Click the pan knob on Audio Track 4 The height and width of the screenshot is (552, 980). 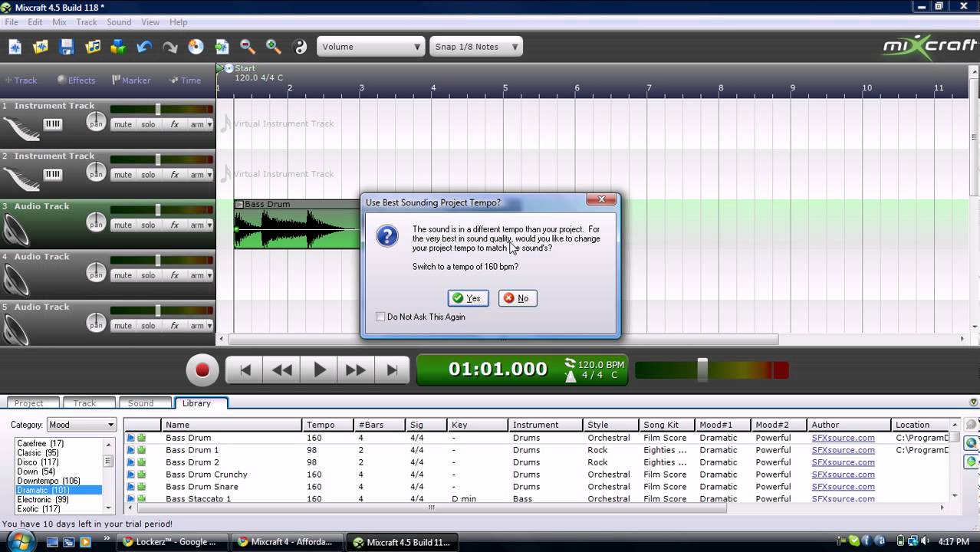(x=96, y=273)
